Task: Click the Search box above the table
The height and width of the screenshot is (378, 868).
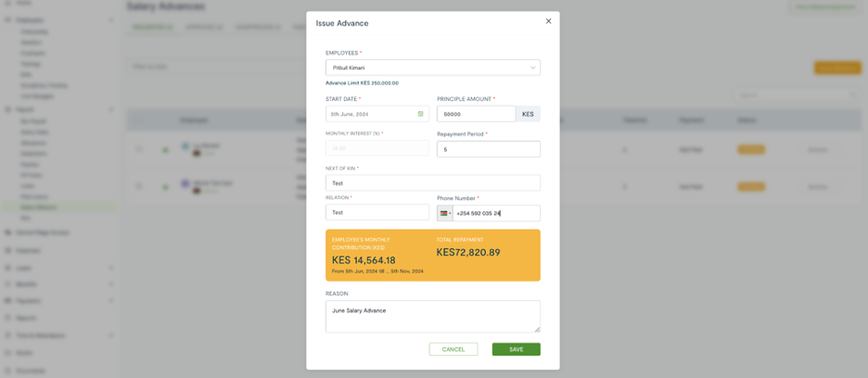Action: [796, 95]
